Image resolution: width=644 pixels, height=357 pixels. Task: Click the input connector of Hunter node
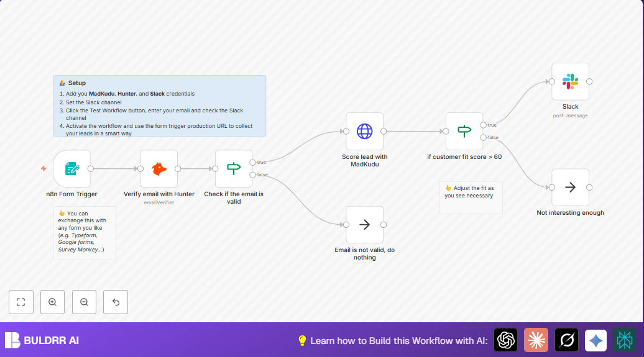point(140,169)
